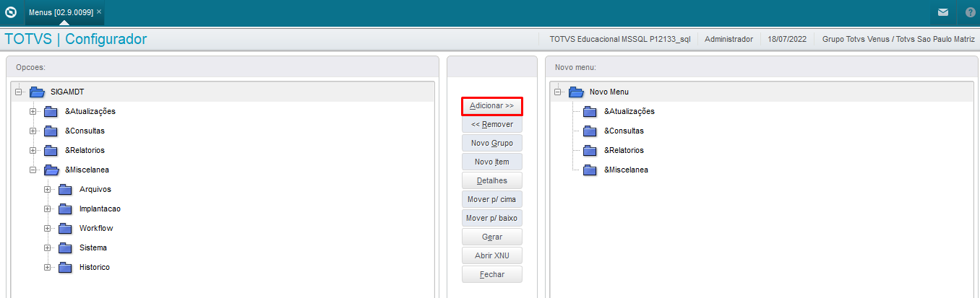Expand &Atualizações in Opcoes tree

(x=33, y=111)
